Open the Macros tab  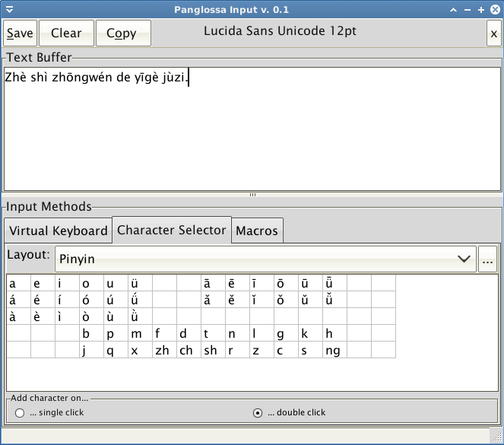257,230
